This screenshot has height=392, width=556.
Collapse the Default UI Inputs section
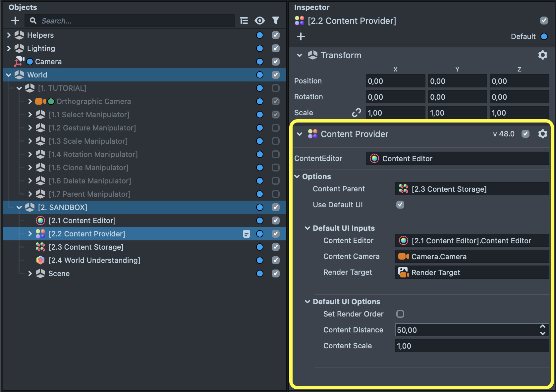coord(307,228)
